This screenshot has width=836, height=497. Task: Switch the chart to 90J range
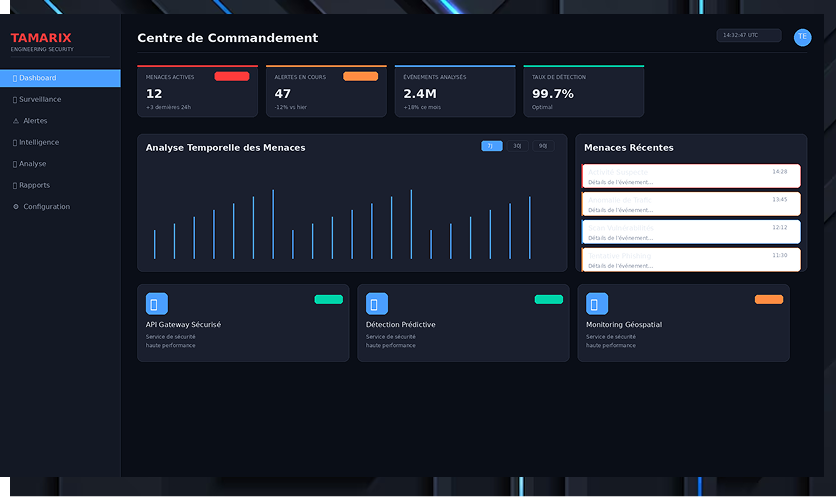coord(543,146)
